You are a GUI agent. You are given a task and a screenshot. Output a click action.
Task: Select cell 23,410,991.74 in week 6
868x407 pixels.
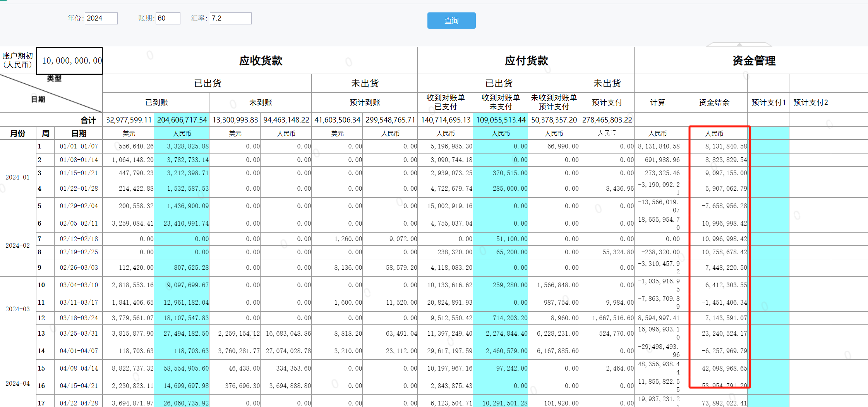[x=182, y=224]
